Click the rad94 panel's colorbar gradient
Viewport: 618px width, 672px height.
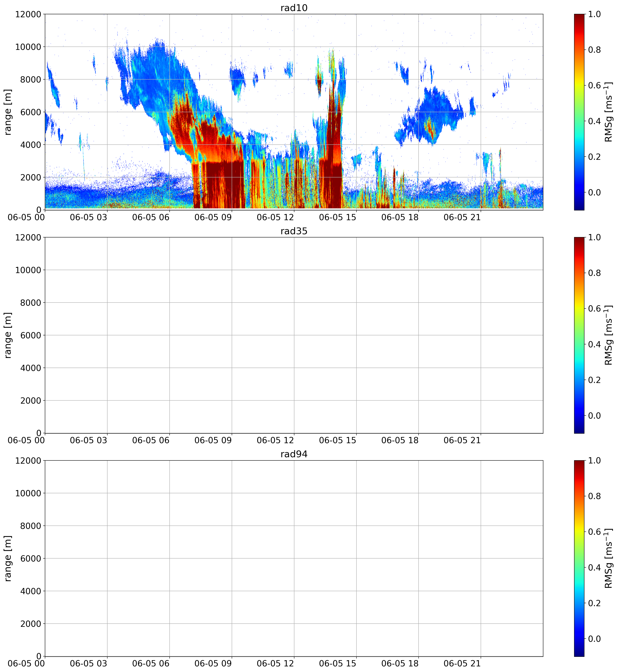click(579, 558)
